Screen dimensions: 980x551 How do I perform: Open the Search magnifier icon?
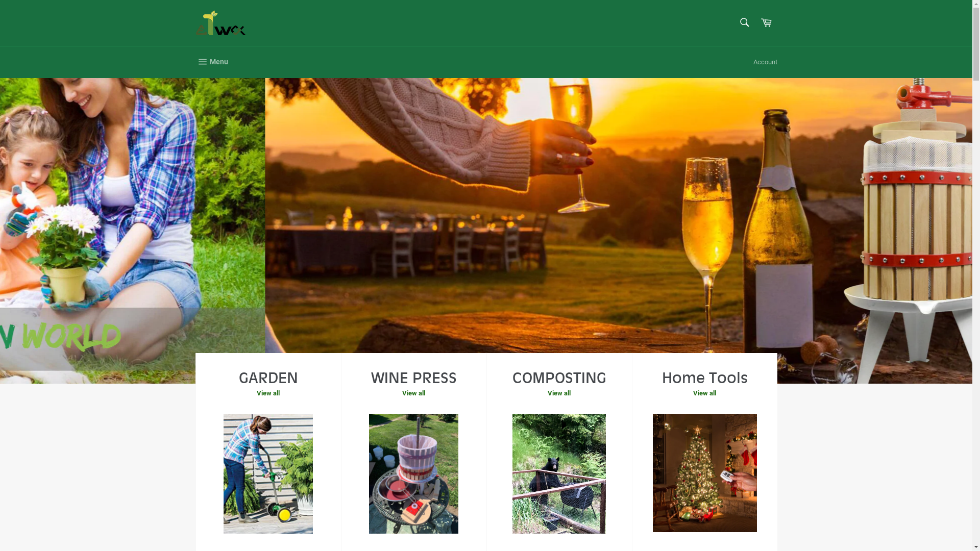tap(744, 22)
